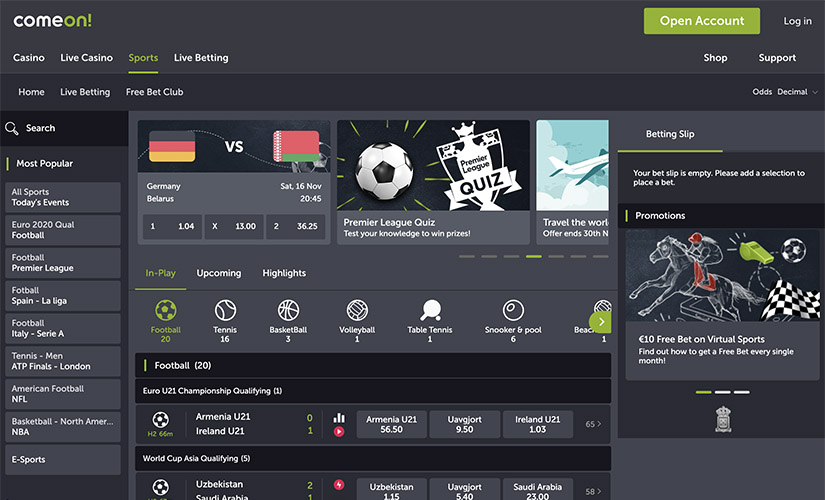
Task: Go to sports Home in the submenu
Action: click(x=32, y=92)
